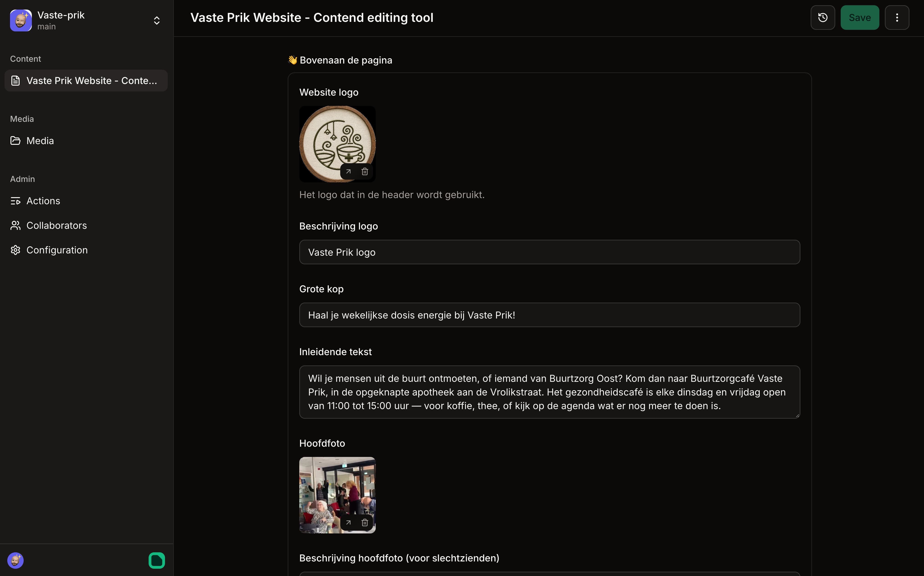Open the version history clock icon
Viewport: 924px width, 576px height.
[x=822, y=18]
